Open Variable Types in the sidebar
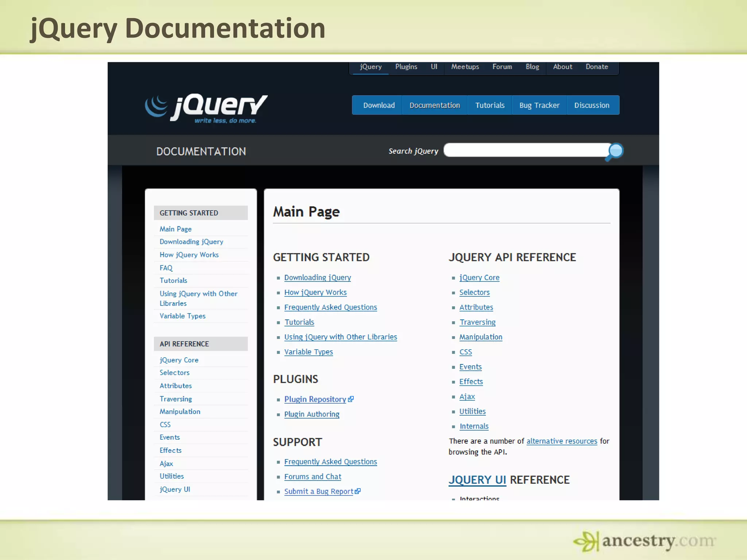This screenshot has height=560, width=747. point(182,316)
